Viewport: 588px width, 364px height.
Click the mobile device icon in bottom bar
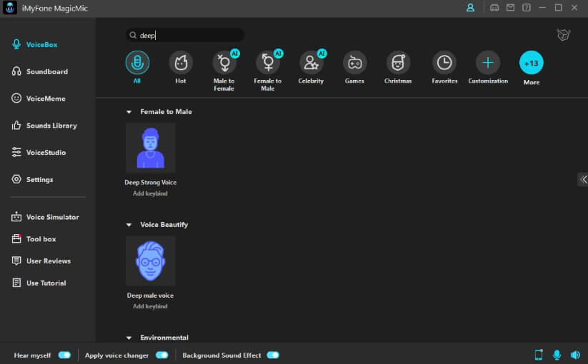point(539,354)
